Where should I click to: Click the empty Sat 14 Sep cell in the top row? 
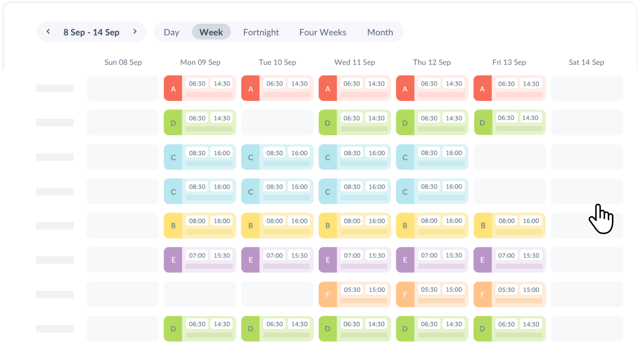(587, 88)
